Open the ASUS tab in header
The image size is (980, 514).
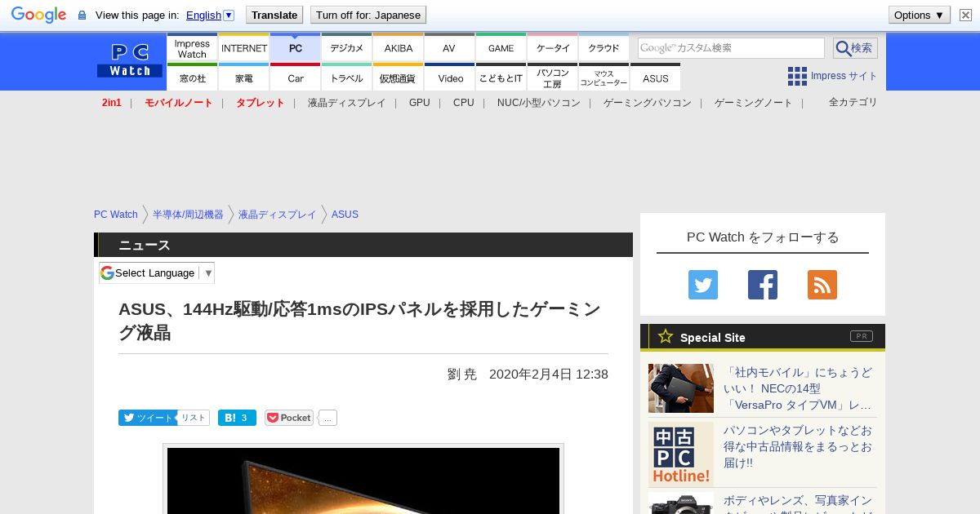[655, 78]
